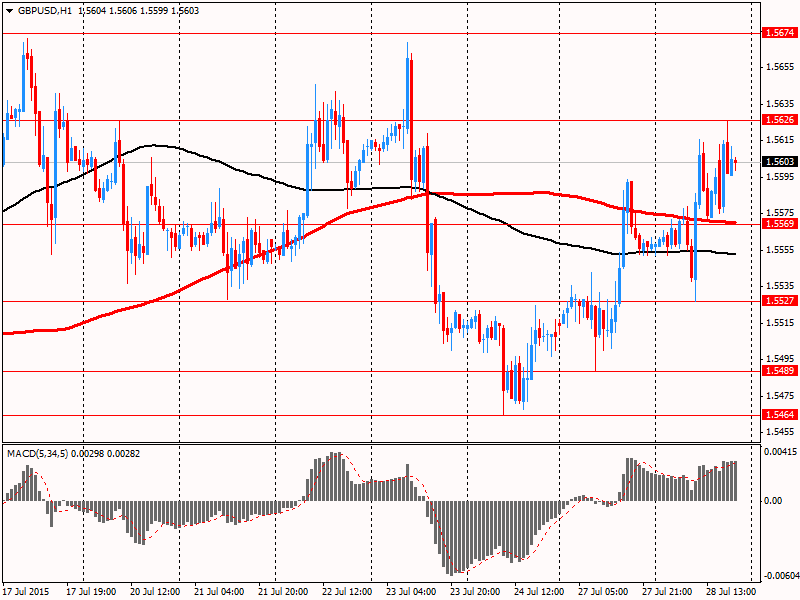Image resolution: width=800 pixels, height=600 pixels.
Task: Click the MACD -0.00604 scale value
Action: (x=781, y=576)
